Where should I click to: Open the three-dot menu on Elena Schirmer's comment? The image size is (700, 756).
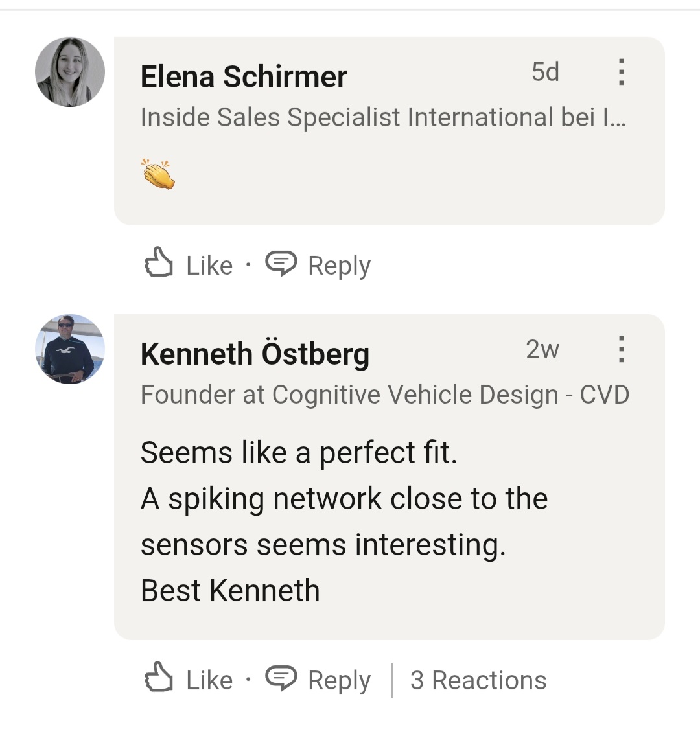(621, 72)
